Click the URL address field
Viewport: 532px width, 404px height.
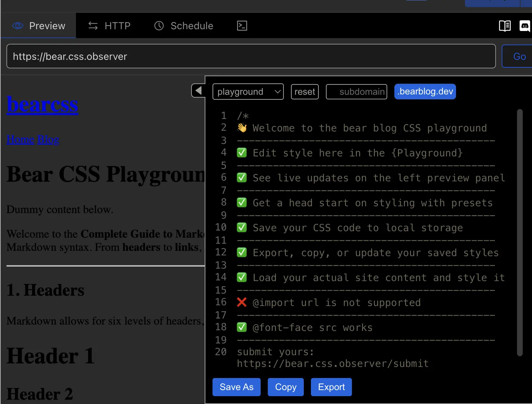click(x=251, y=56)
